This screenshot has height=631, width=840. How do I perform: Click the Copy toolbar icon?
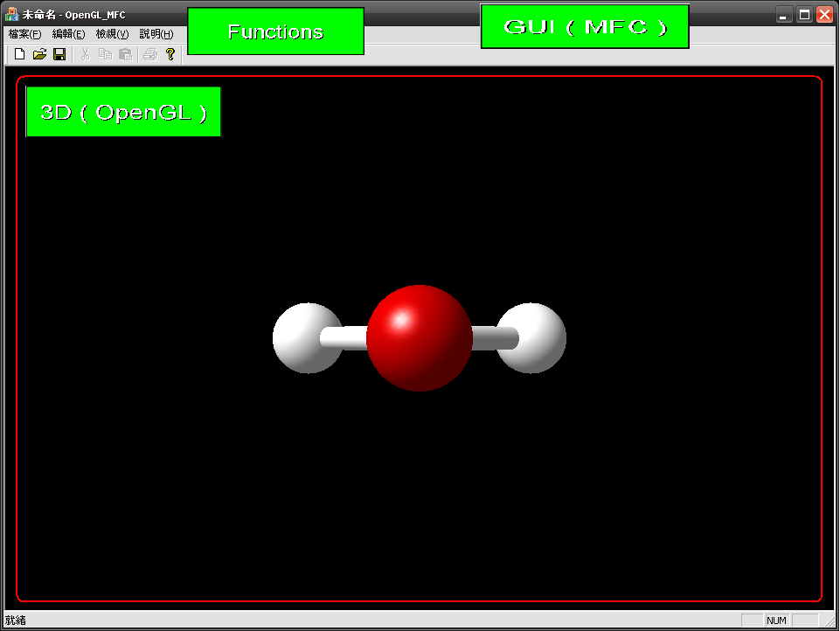point(105,54)
